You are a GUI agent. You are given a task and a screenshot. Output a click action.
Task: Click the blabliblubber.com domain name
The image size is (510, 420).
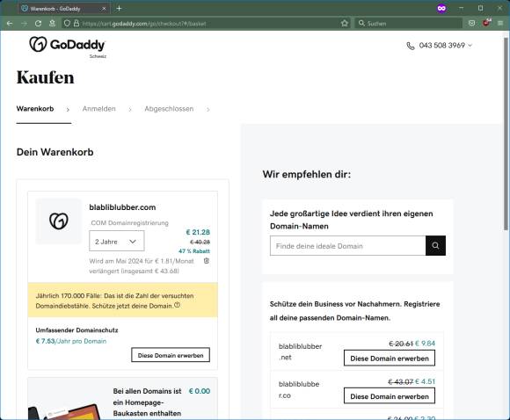coord(122,207)
